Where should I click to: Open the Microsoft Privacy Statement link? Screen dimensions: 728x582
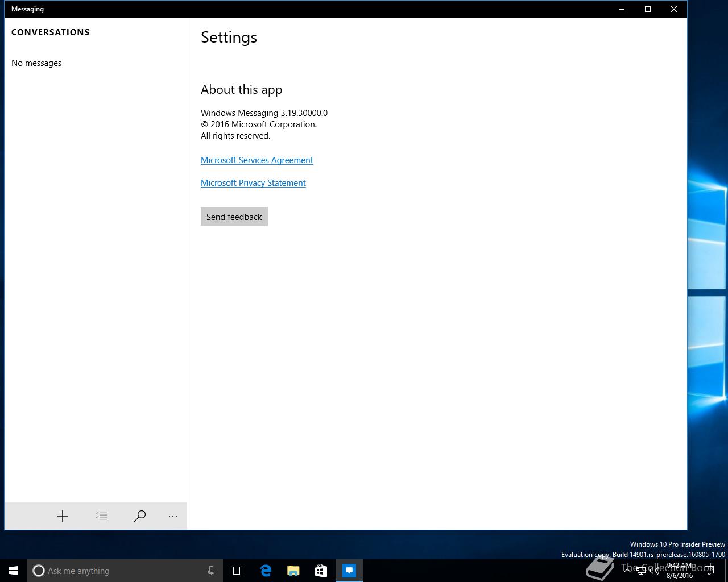[x=253, y=183]
